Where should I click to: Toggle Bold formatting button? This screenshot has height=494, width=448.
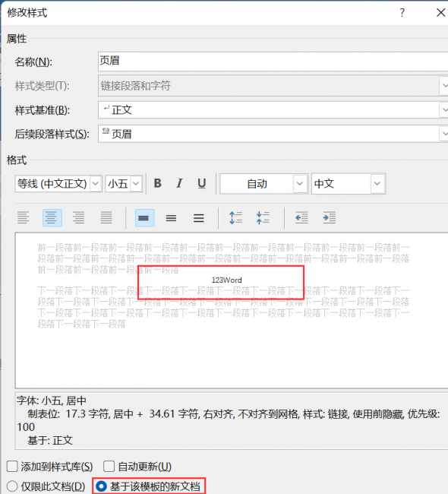coord(158,183)
